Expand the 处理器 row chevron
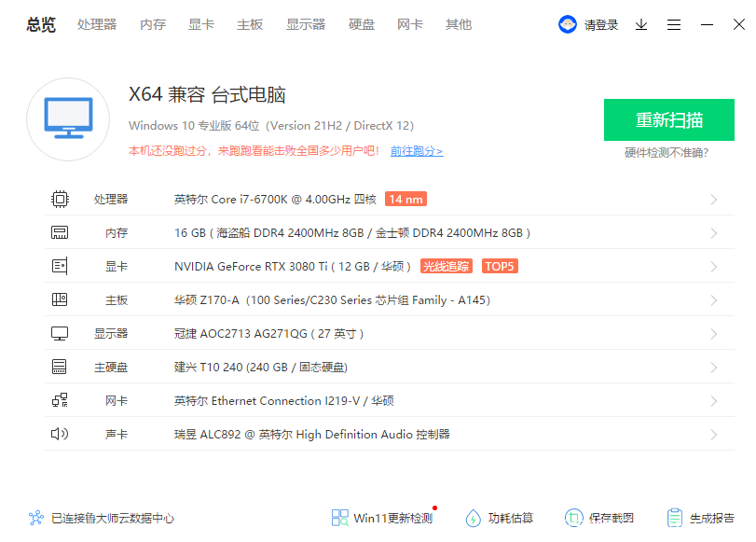Screen dimensions: 756x542 coord(714,200)
